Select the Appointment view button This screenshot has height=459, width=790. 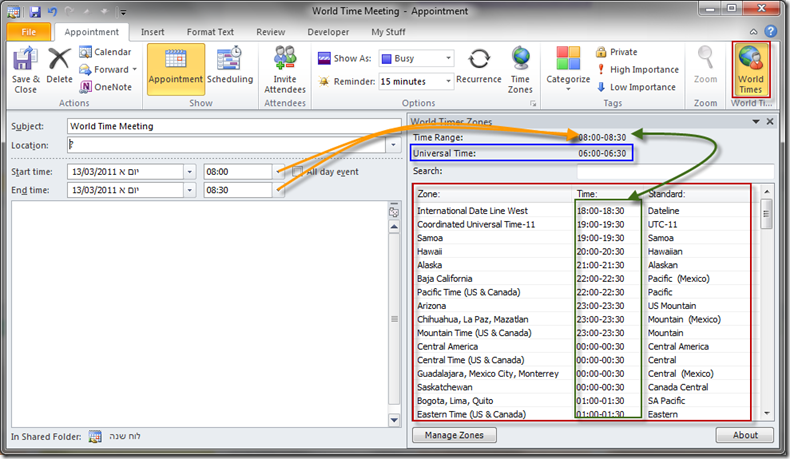[175, 69]
